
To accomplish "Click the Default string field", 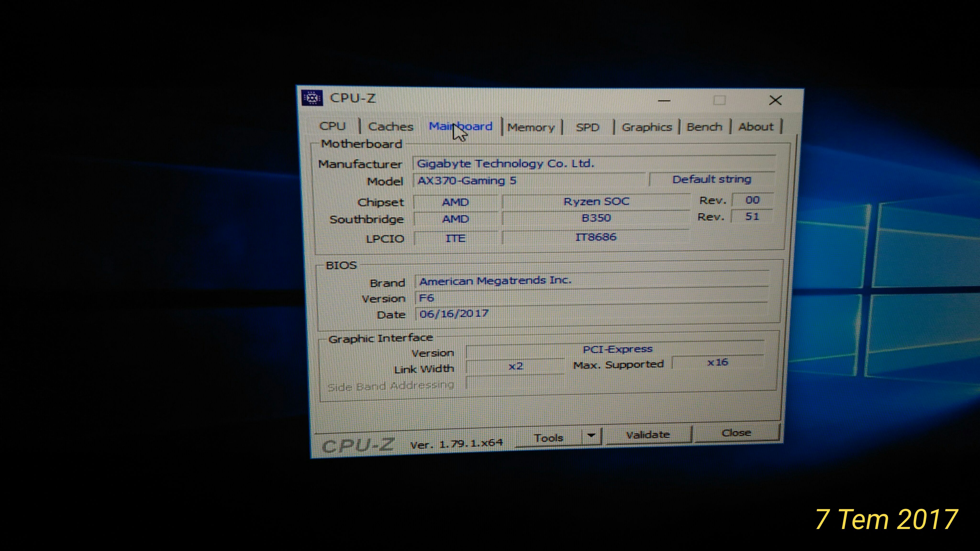I will tap(712, 179).
